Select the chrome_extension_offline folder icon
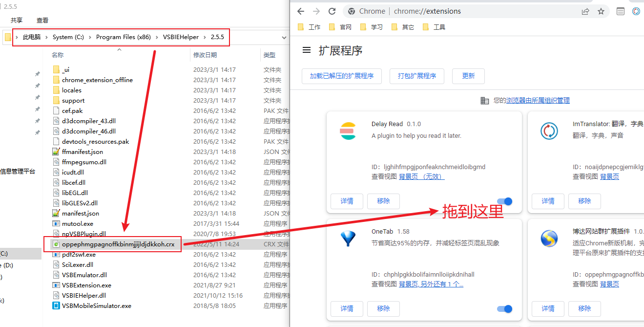The width and height of the screenshot is (644, 327). point(56,80)
